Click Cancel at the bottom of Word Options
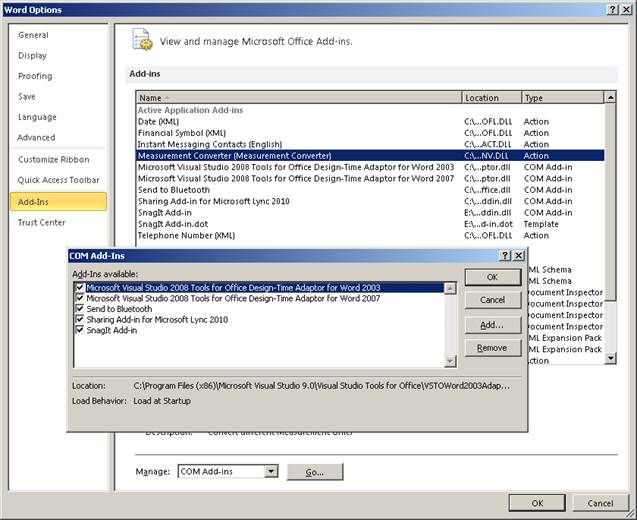This screenshot has height=520, width=637. [600, 503]
